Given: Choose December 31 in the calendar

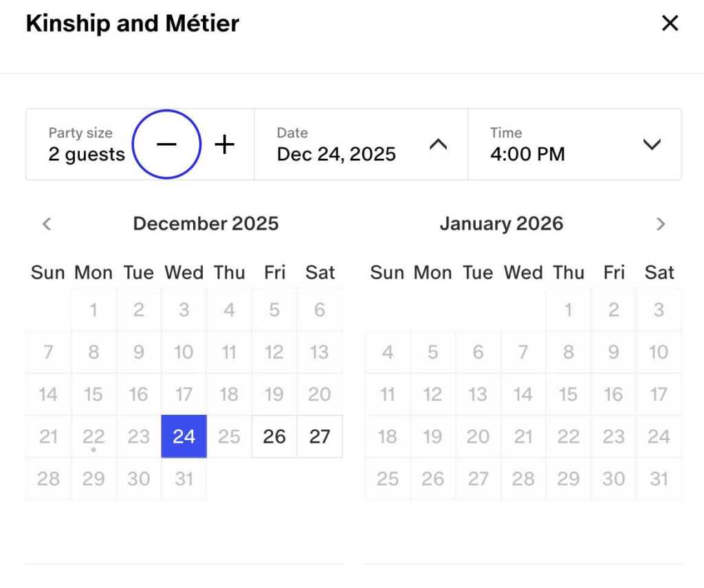Looking at the screenshot, I should tap(184, 479).
